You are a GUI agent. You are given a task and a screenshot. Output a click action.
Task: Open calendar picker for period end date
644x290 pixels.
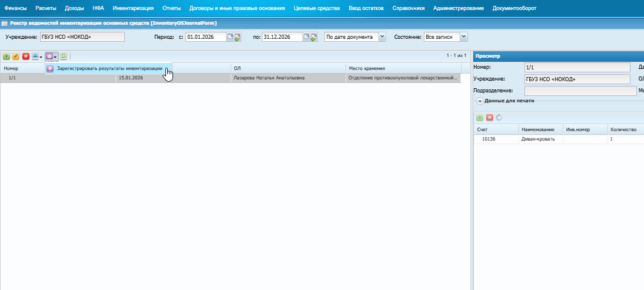point(306,37)
